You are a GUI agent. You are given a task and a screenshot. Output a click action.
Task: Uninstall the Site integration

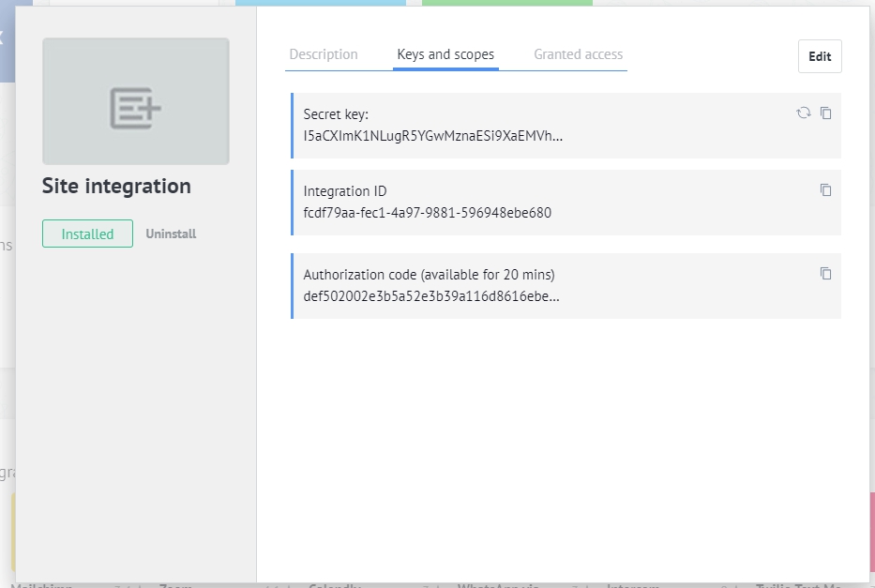coord(171,234)
